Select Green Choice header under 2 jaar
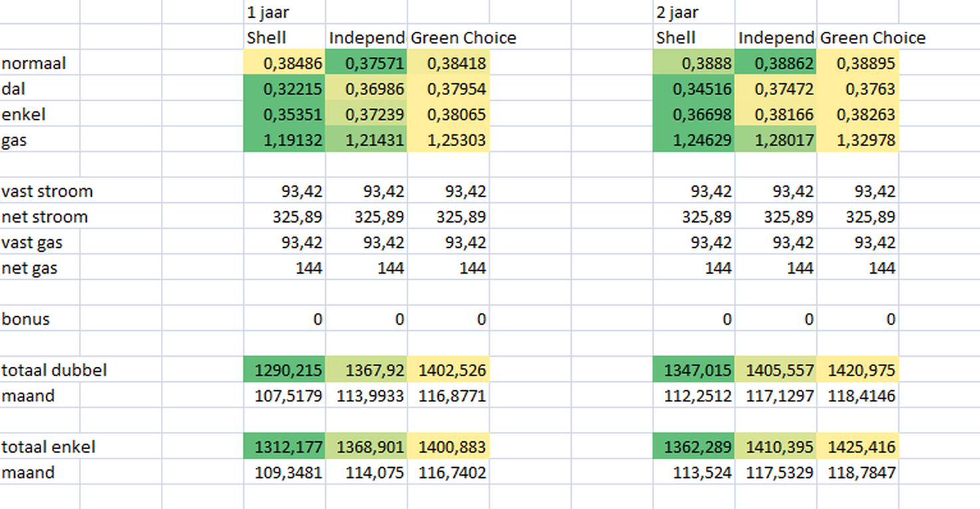This screenshot has width=980, height=509. pyautogui.click(x=872, y=37)
